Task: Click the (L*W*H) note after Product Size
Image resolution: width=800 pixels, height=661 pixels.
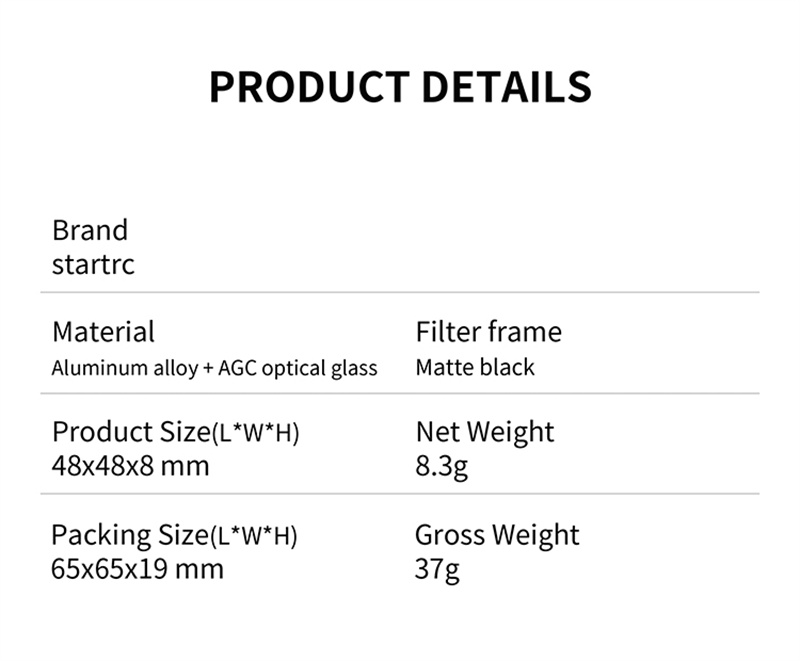Action: 255,435
